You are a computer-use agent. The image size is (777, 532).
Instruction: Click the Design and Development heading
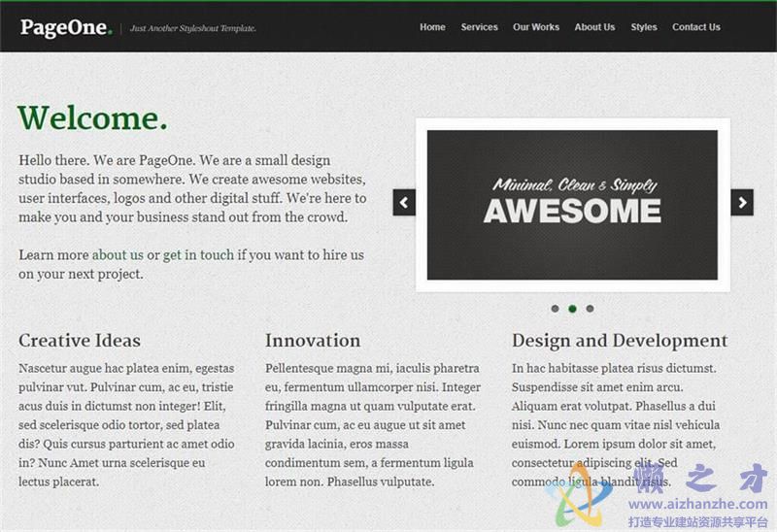click(620, 341)
